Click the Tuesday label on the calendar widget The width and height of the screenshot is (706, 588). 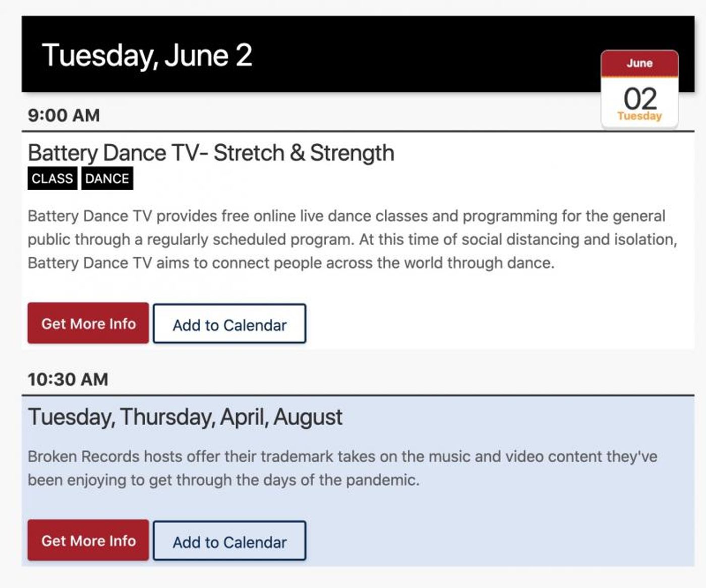(638, 115)
